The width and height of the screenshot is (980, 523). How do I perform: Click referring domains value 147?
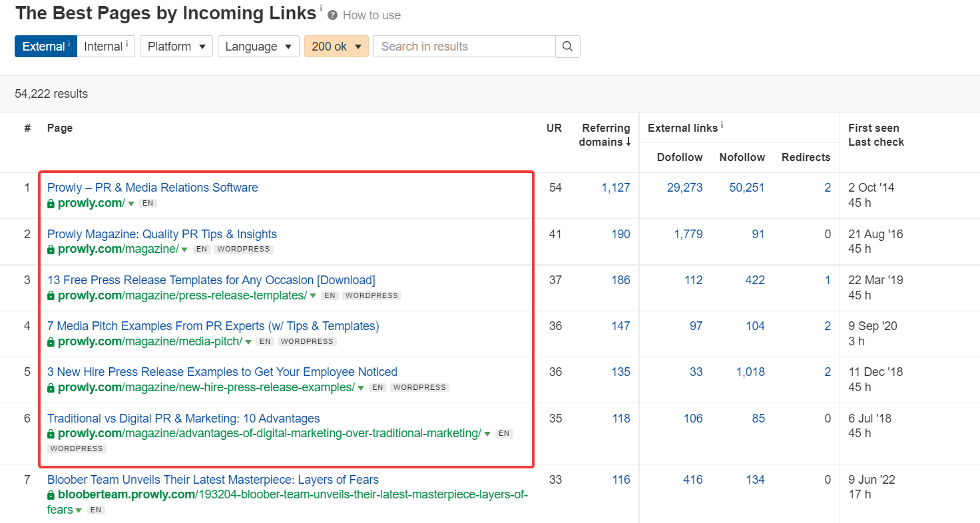click(x=621, y=326)
